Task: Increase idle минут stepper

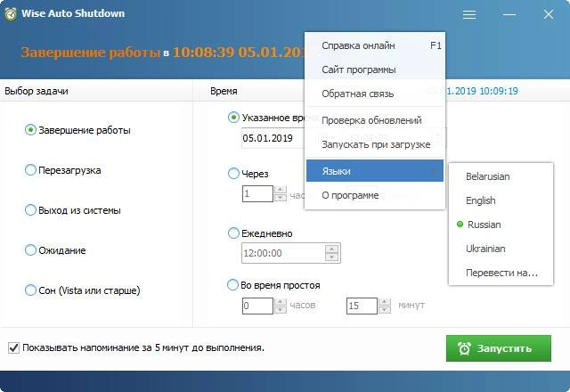Action: 385,302
